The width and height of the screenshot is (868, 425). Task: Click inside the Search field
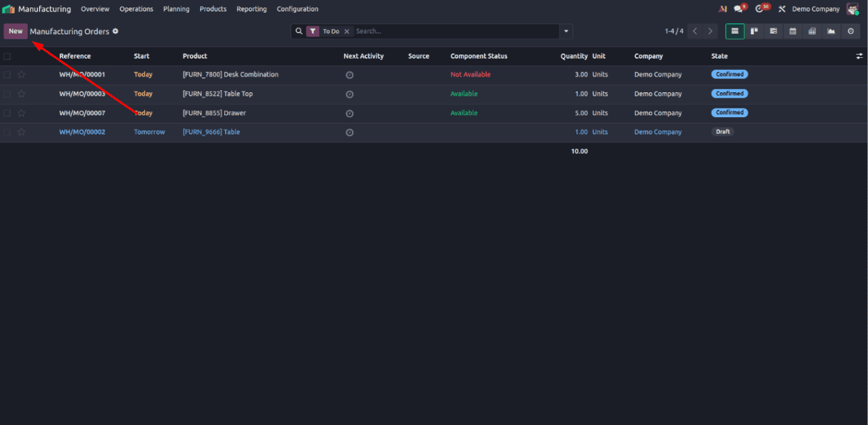point(438,30)
